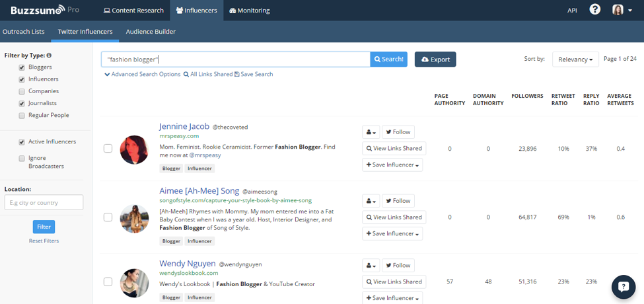Open the Influencers top navigation tab

click(x=196, y=11)
